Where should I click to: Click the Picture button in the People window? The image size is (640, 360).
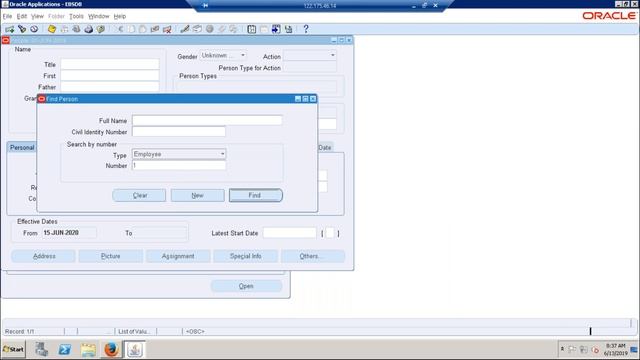111,256
